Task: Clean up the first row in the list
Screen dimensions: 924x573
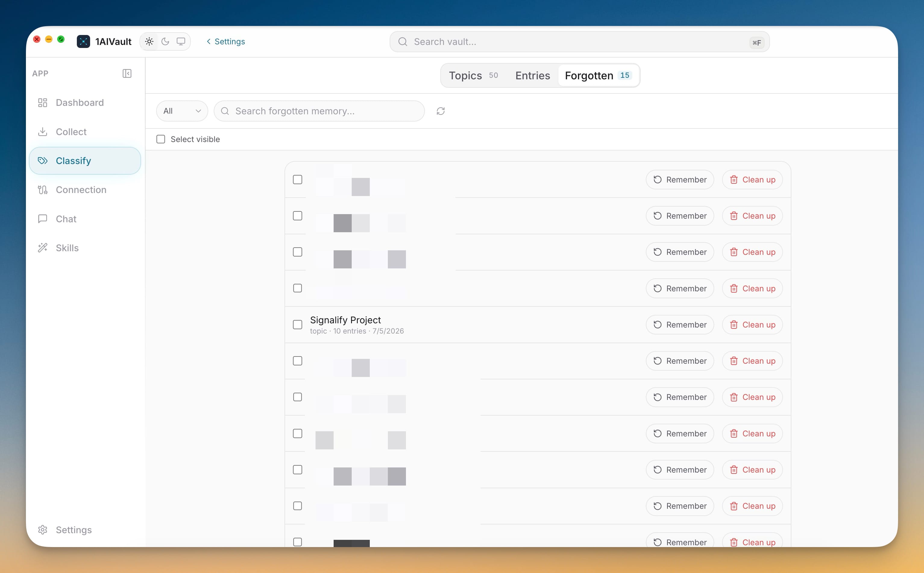Action: coord(752,180)
